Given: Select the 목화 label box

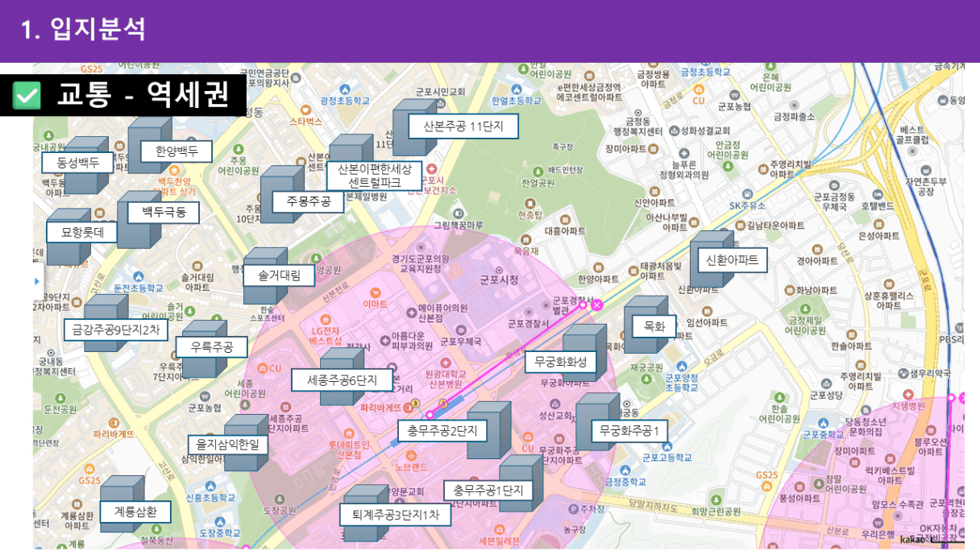Looking at the screenshot, I should pos(654,326).
